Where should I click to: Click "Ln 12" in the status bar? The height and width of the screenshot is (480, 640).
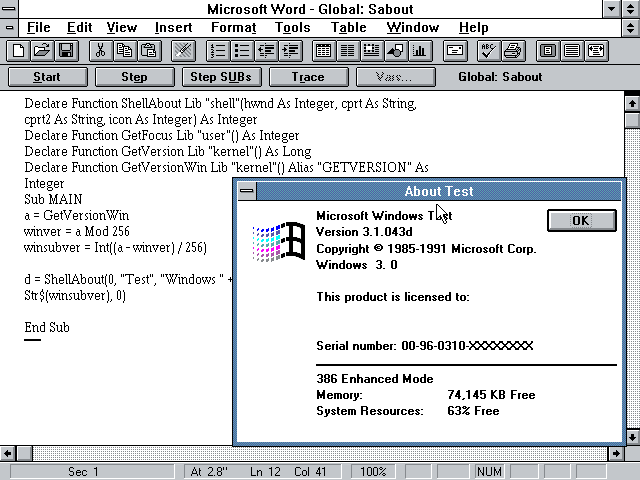pyautogui.click(x=265, y=472)
